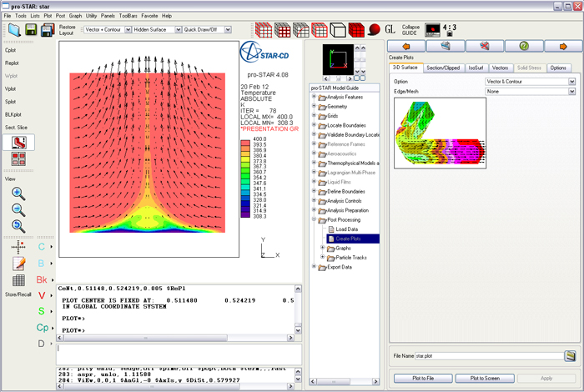Select the gray curved surface cube icon
Screen dimensions: 584x392
pyautogui.click(x=301, y=30)
